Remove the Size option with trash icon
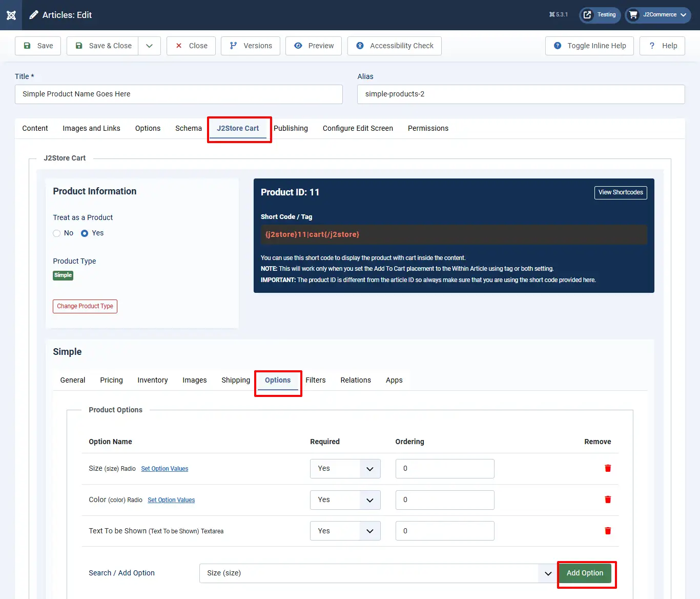 (608, 468)
